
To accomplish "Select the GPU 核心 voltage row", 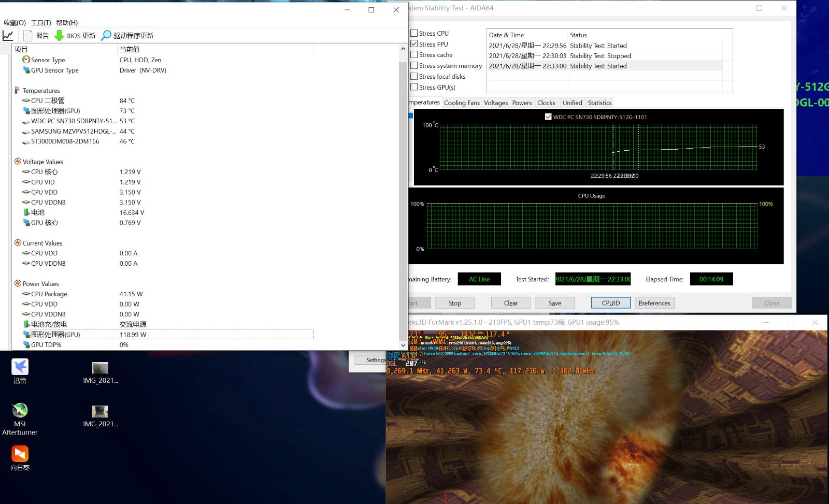I will (163, 223).
